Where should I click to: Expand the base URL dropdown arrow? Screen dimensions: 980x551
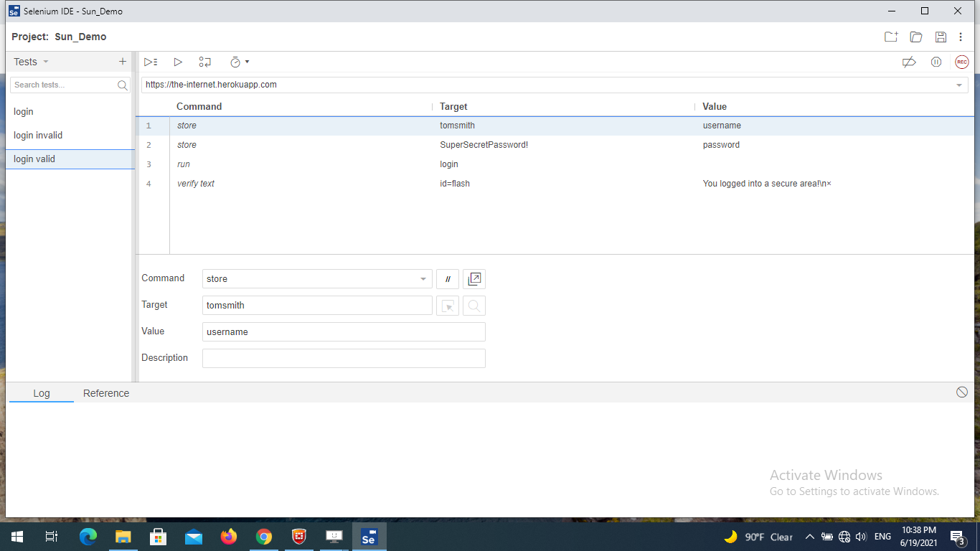pos(959,85)
